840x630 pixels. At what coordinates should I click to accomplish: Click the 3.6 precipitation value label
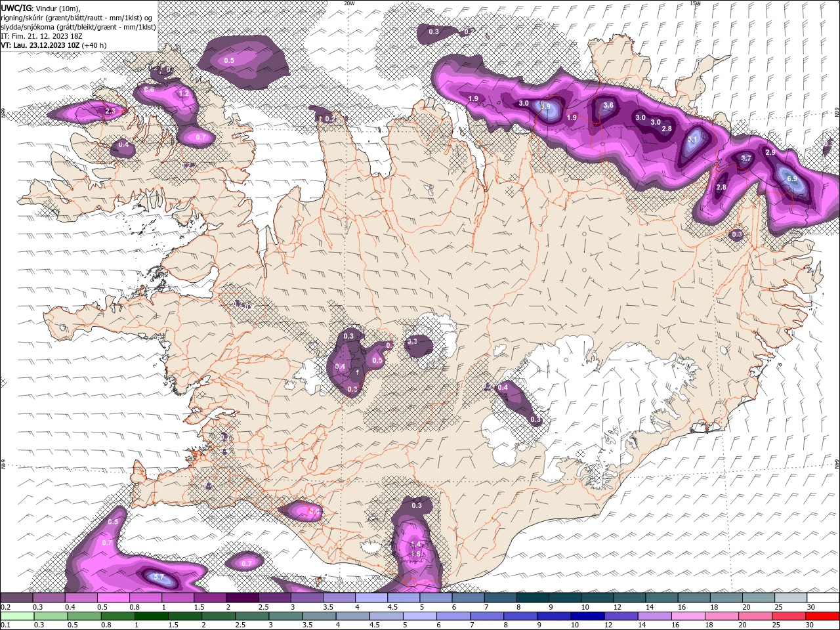[608, 105]
